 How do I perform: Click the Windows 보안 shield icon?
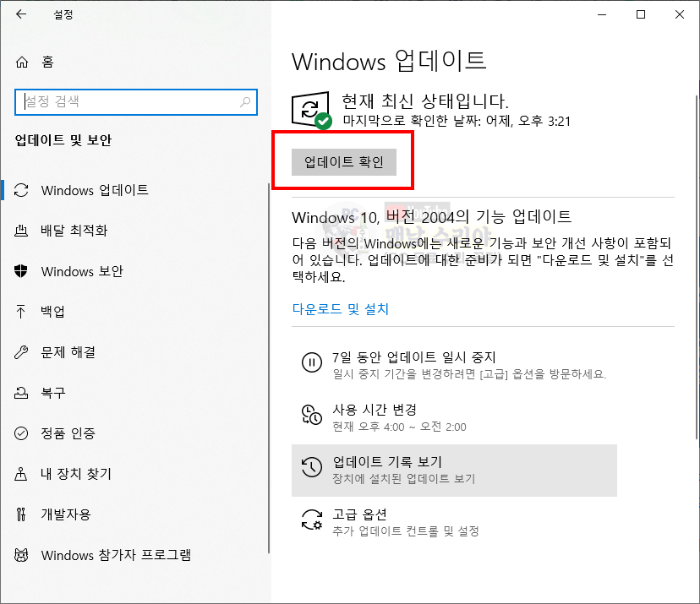click(21, 271)
